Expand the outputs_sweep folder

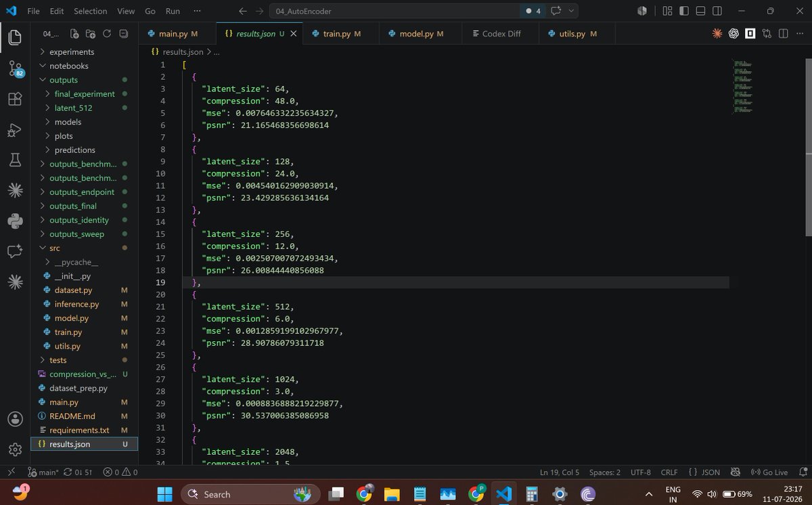point(84,234)
